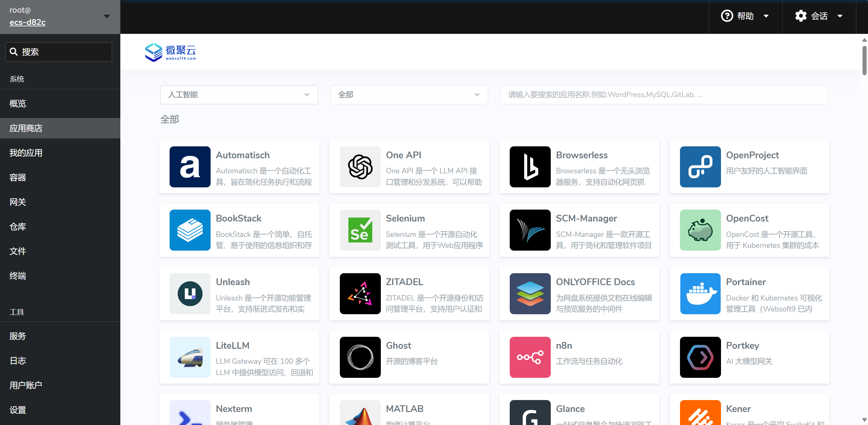Open 我的应用 in the sidebar
The image size is (868, 425).
26,153
